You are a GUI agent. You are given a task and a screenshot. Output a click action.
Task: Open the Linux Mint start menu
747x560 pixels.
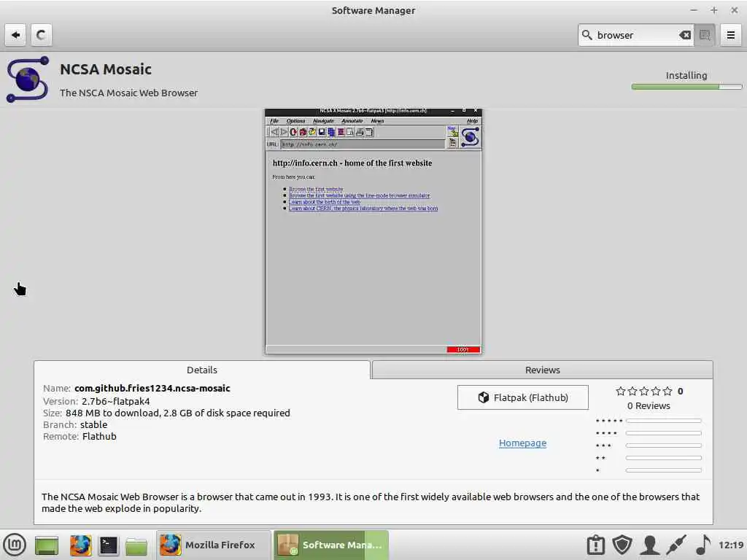[x=15, y=545]
